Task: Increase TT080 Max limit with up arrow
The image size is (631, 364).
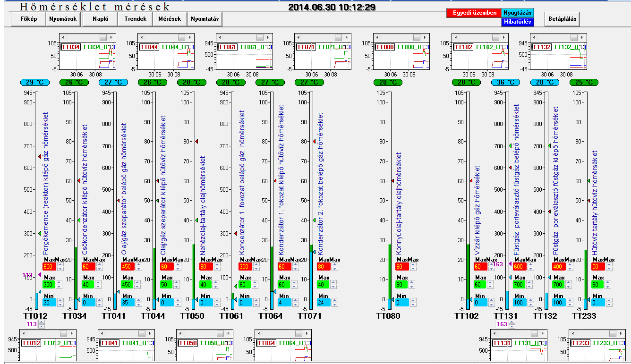Action: pyautogui.click(x=412, y=282)
